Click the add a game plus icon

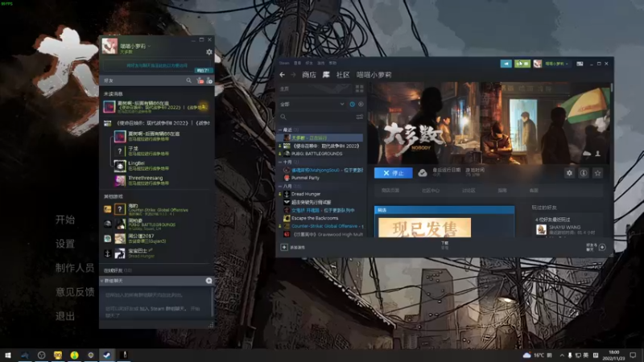click(x=284, y=247)
